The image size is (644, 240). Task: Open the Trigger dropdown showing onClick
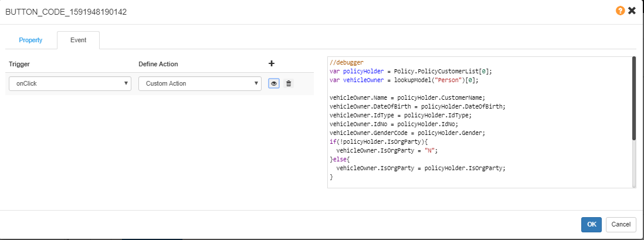pyautogui.click(x=70, y=83)
